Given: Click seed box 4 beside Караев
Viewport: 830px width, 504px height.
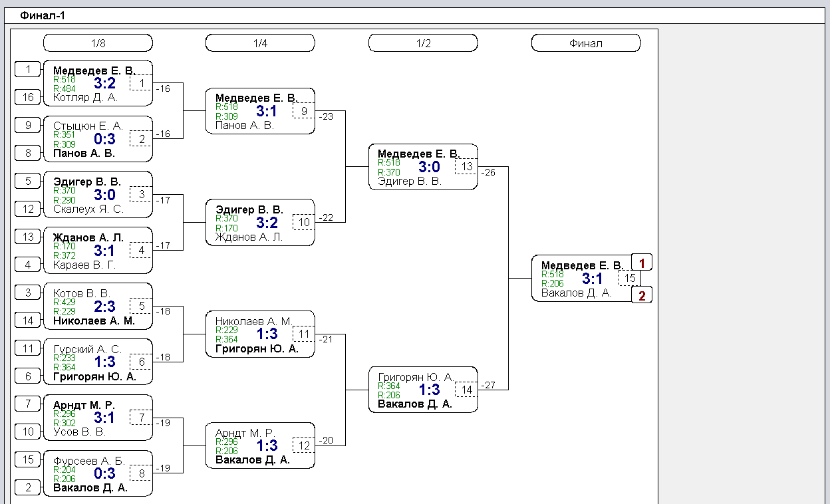Looking at the screenshot, I should point(28,265).
